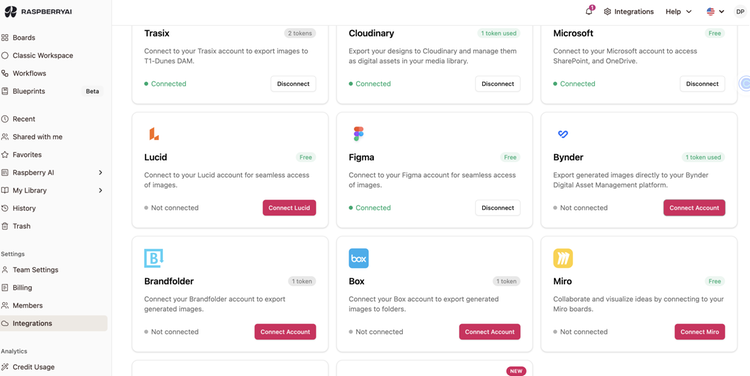Click Connect Miro button
The image size is (750, 376).
coord(700,332)
